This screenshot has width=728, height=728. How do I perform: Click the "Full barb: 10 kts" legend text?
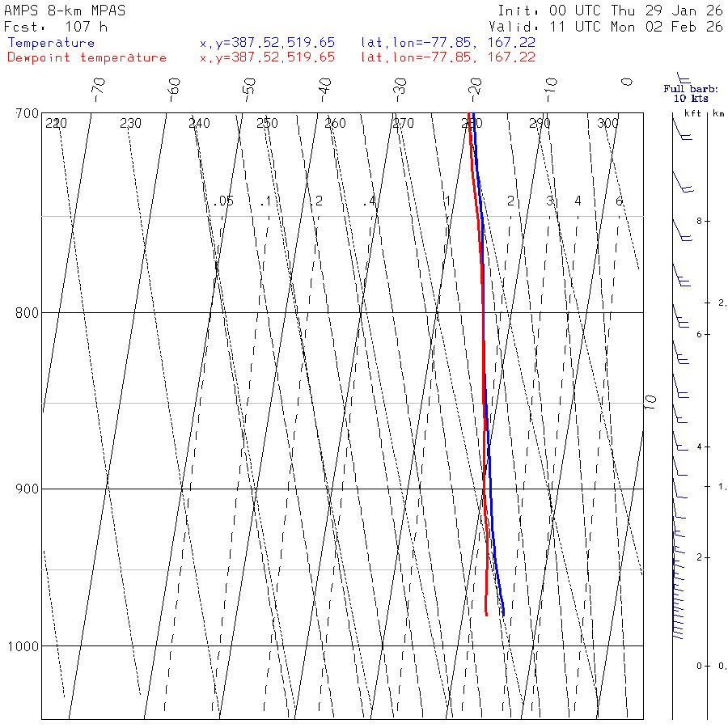(691, 94)
